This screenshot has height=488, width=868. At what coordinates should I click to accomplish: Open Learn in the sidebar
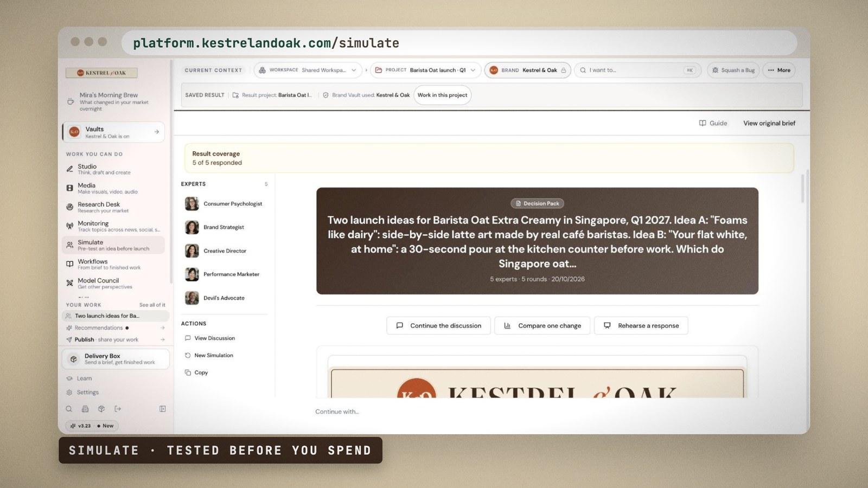pos(79,378)
